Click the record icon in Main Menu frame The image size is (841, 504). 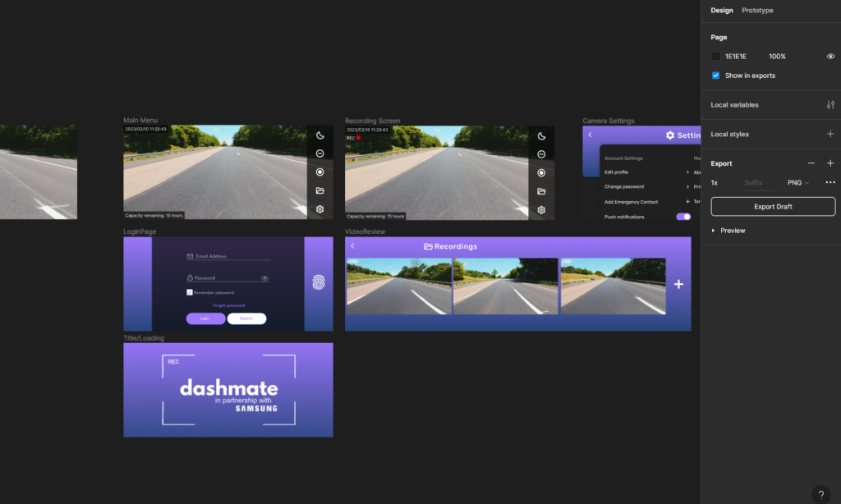tap(320, 172)
